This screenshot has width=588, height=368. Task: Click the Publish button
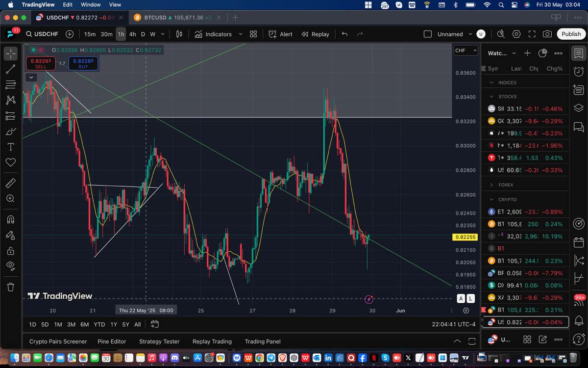[570, 34]
